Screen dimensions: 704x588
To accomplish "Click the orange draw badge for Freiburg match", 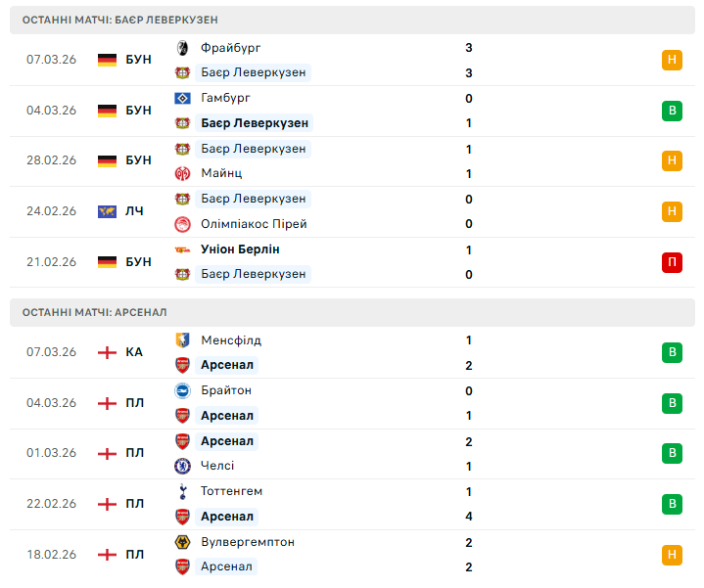I will (672, 61).
